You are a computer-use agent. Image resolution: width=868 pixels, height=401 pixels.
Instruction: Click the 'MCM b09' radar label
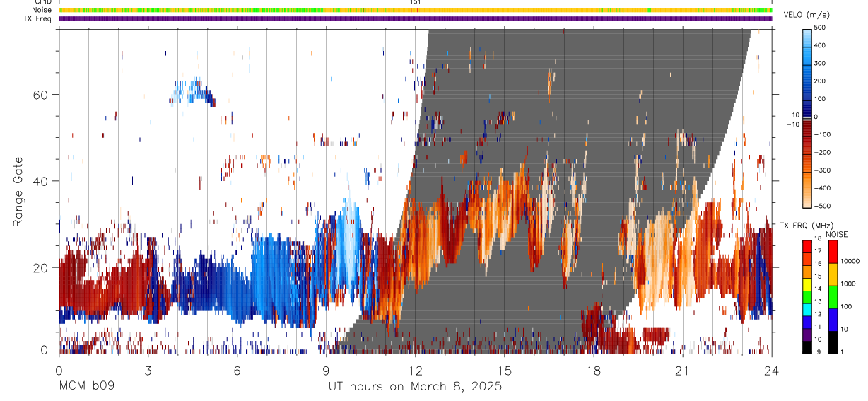coord(86,387)
